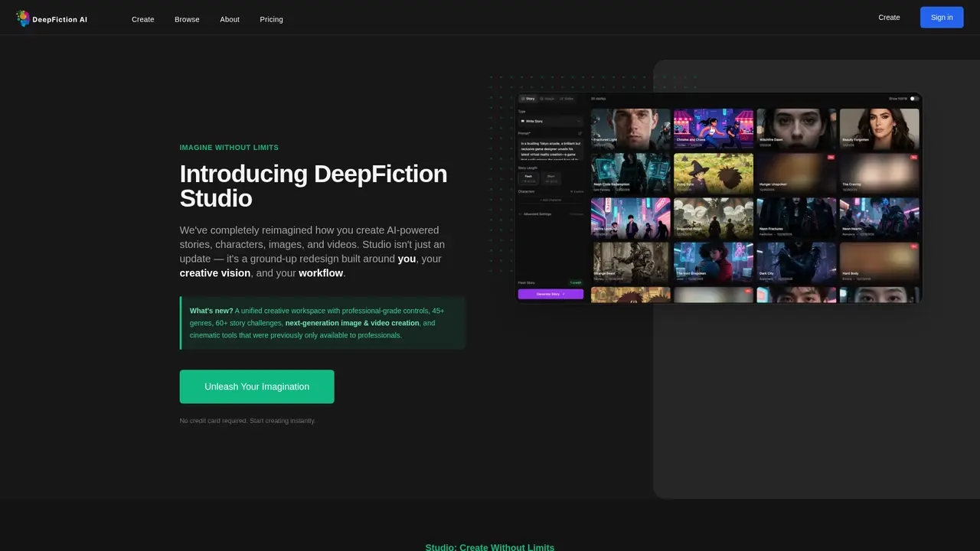
Task: Toggle the Show NSFW switch
Action: point(914,99)
